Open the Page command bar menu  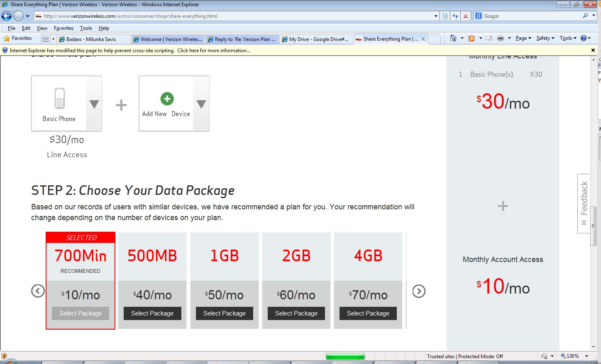pyautogui.click(x=523, y=38)
